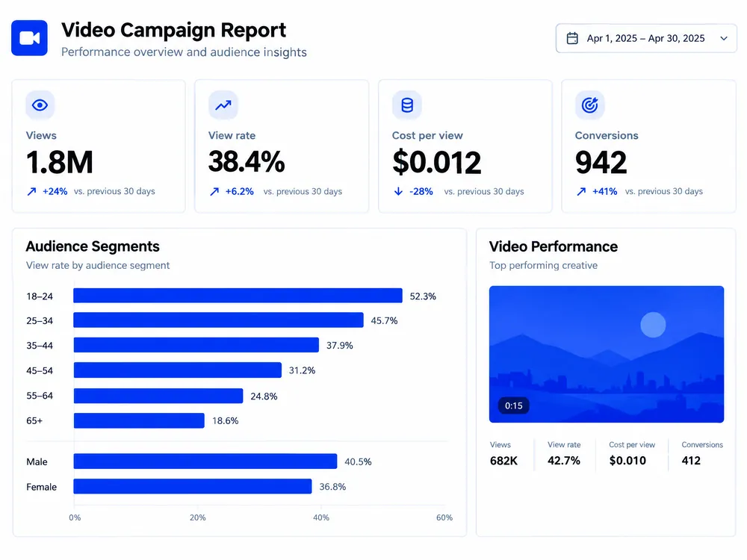Click the 18–24 age label
This screenshot has height=560, width=747.
coord(40,296)
